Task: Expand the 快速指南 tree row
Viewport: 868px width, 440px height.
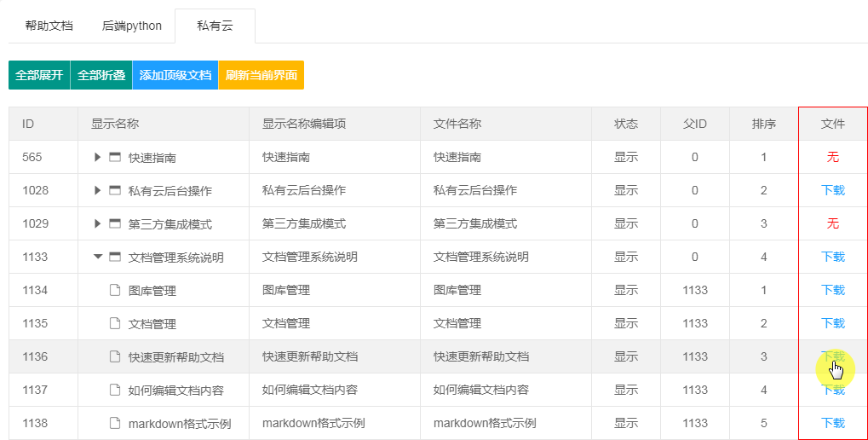Action: [x=98, y=157]
